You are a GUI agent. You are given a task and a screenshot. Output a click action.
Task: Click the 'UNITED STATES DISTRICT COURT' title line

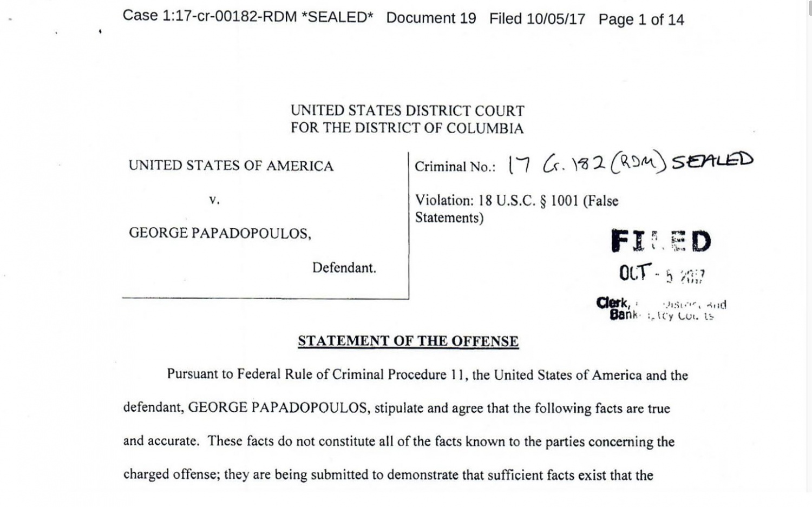point(407,111)
